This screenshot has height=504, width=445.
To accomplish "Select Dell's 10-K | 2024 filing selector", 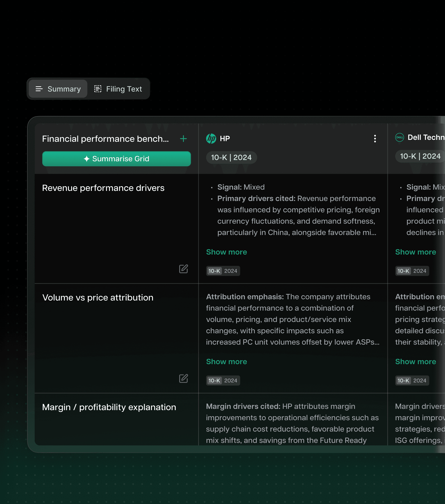I will coord(420,156).
